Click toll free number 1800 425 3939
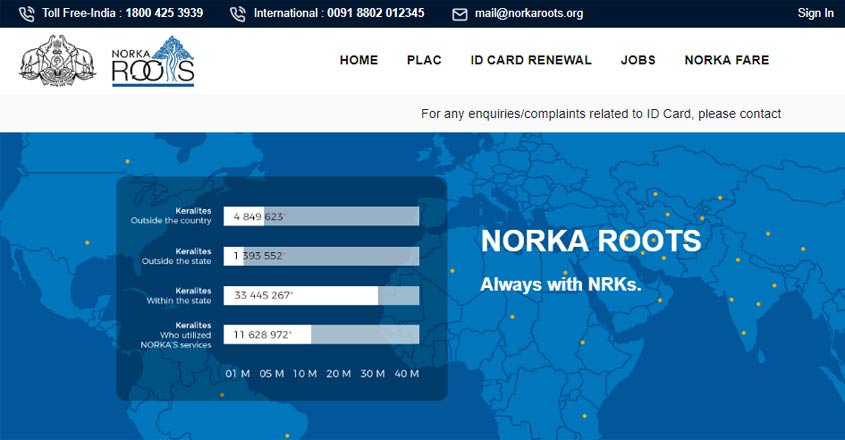 click(x=122, y=14)
